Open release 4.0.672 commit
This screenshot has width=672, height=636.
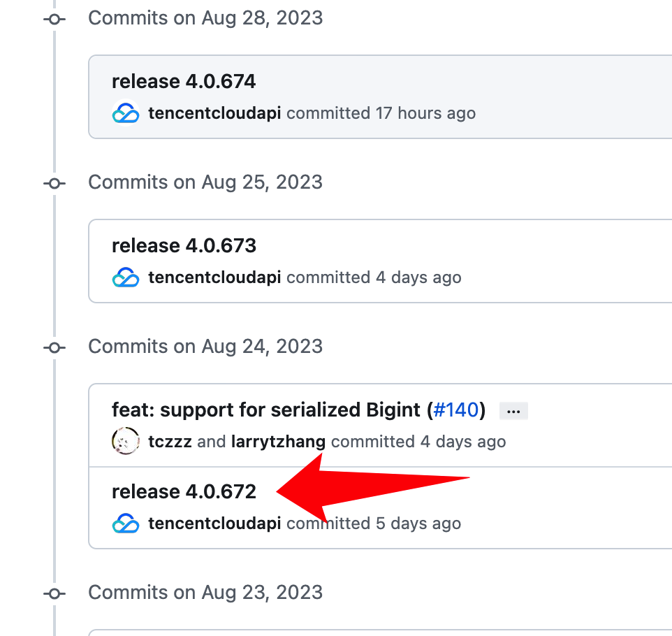point(184,491)
